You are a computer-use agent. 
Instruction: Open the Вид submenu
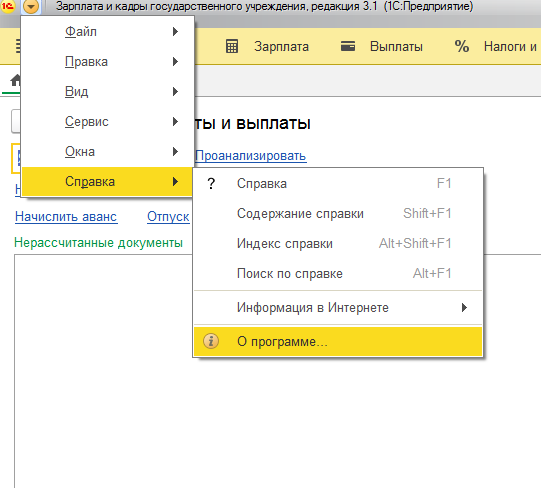click(107, 92)
